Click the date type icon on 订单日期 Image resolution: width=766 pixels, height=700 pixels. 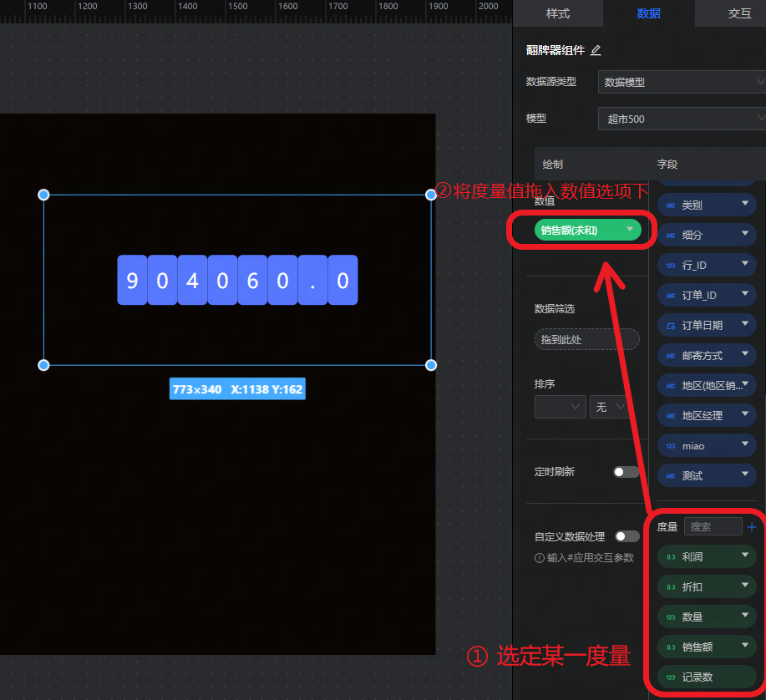tap(671, 326)
